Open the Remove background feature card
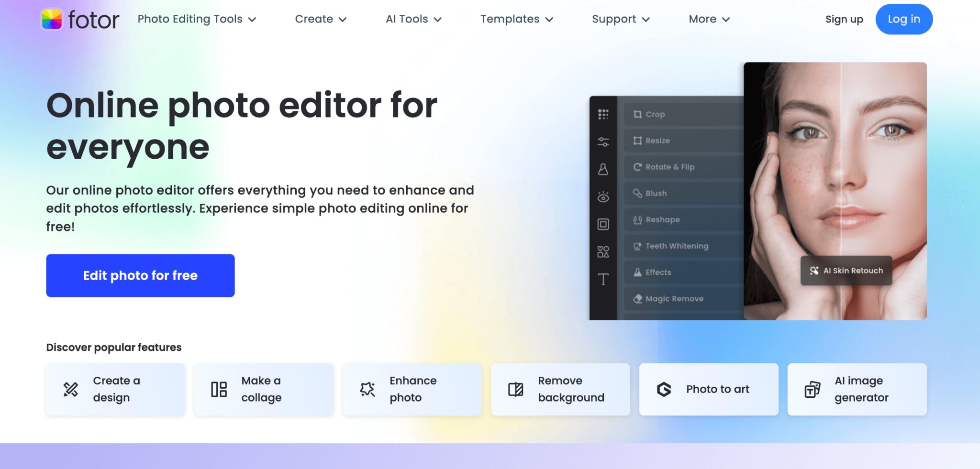The height and width of the screenshot is (469, 980). point(560,389)
